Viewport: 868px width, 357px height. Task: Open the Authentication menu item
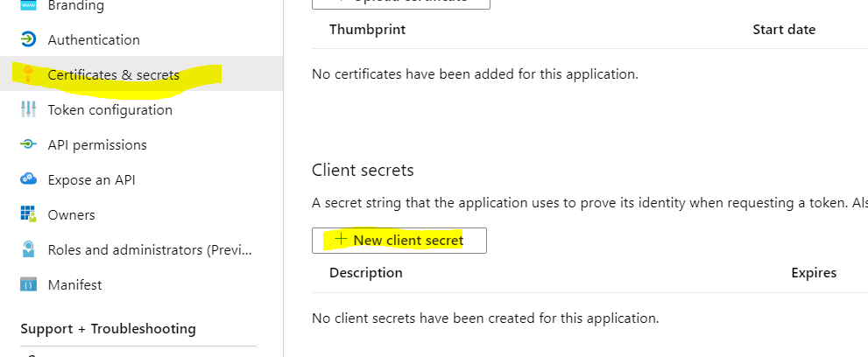[x=94, y=39]
